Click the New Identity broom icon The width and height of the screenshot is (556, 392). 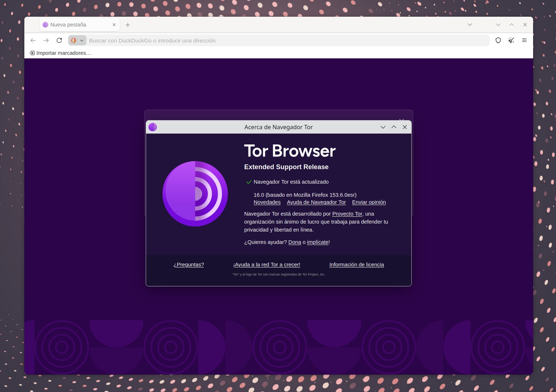[511, 40]
